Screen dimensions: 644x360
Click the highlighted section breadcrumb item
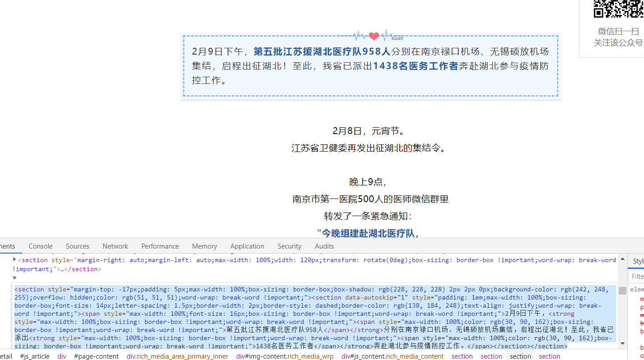pyautogui.click(x=521, y=356)
